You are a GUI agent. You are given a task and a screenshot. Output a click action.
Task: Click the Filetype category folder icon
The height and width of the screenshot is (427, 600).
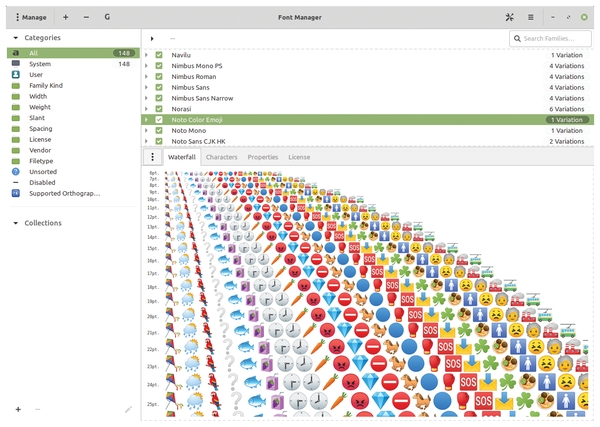click(x=16, y=161)
